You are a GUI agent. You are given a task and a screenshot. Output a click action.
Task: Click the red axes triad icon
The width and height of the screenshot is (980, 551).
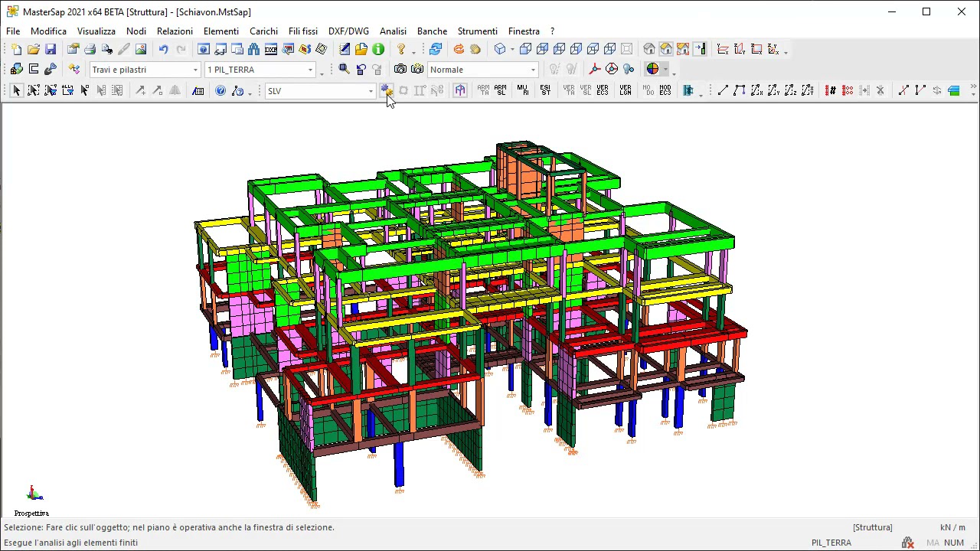(x=594, y=70)
